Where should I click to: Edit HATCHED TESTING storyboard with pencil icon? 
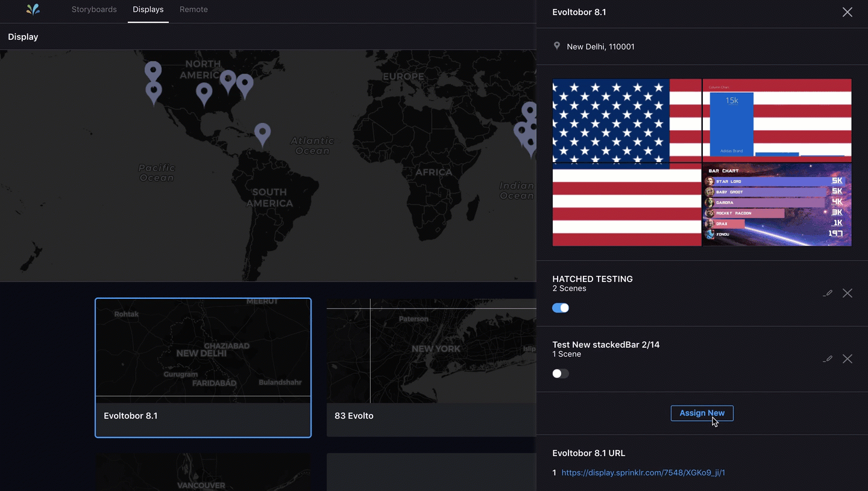[x=828, y=293]
